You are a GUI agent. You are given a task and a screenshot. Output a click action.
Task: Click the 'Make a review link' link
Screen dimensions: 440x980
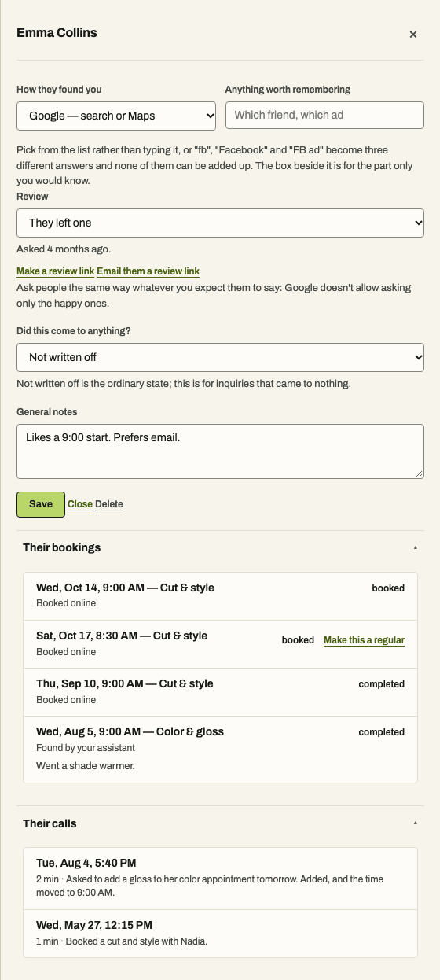pos(55,271)
